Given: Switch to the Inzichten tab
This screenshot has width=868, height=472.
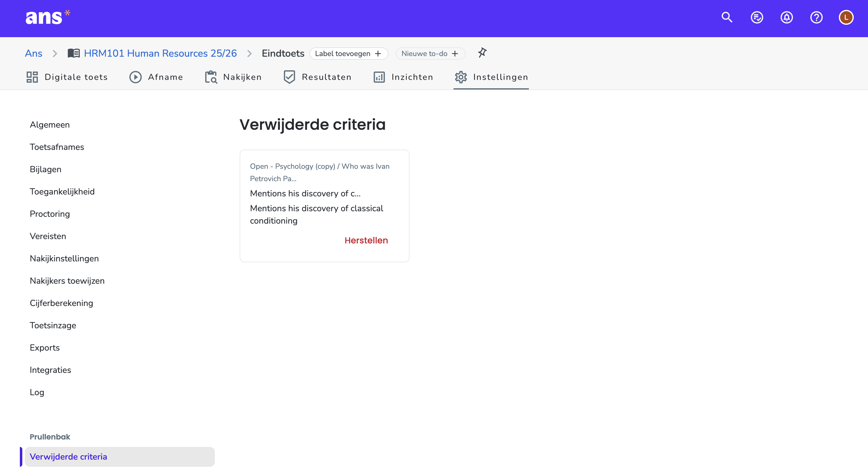Looking at the screenshot, I should (403, 77).
